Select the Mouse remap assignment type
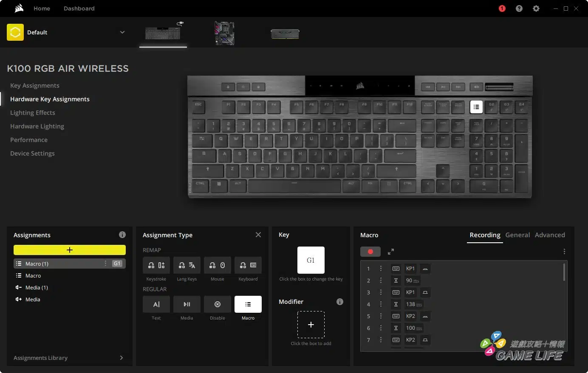588x373 pixels. (x=218, y=265)
